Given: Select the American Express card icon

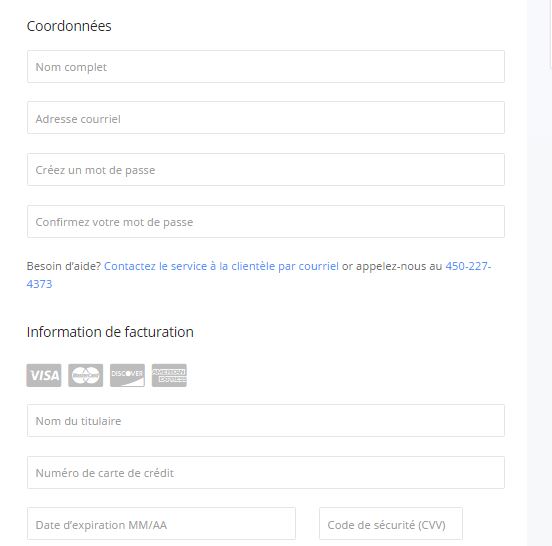Looking at the screenshot, I should (169, 375).
